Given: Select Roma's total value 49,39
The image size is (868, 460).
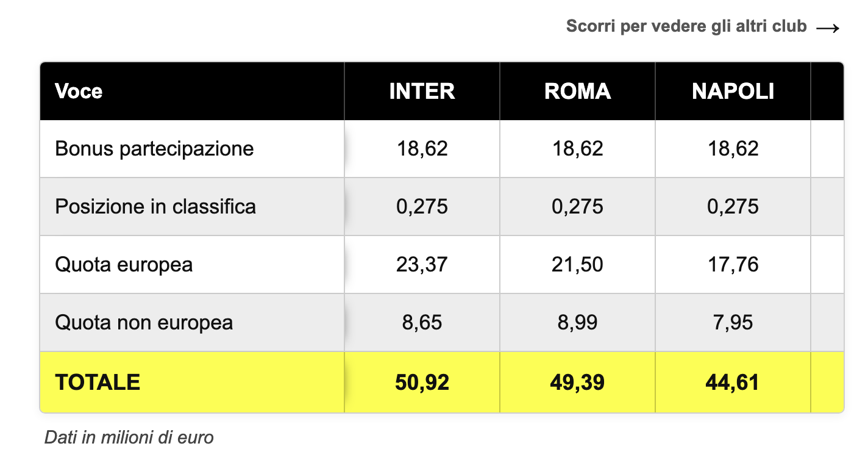Looking at the screenshot, I should click(x=577, y=383).
